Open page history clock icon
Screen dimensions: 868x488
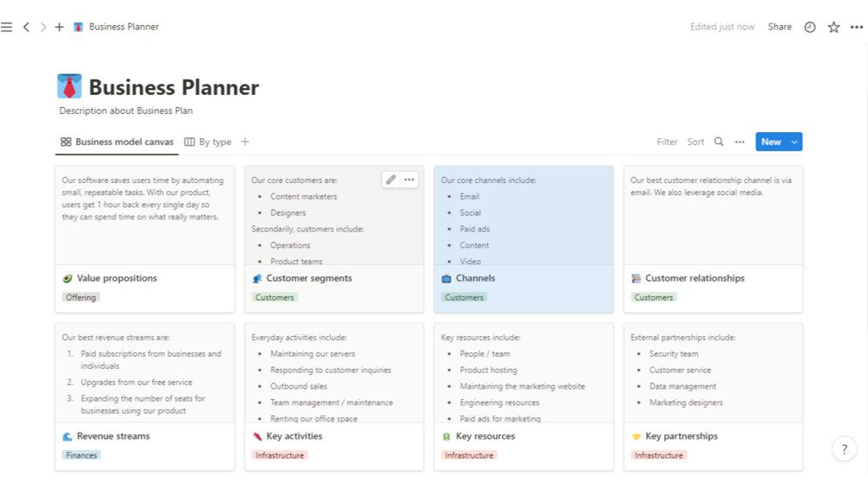(x=810, y=27)
